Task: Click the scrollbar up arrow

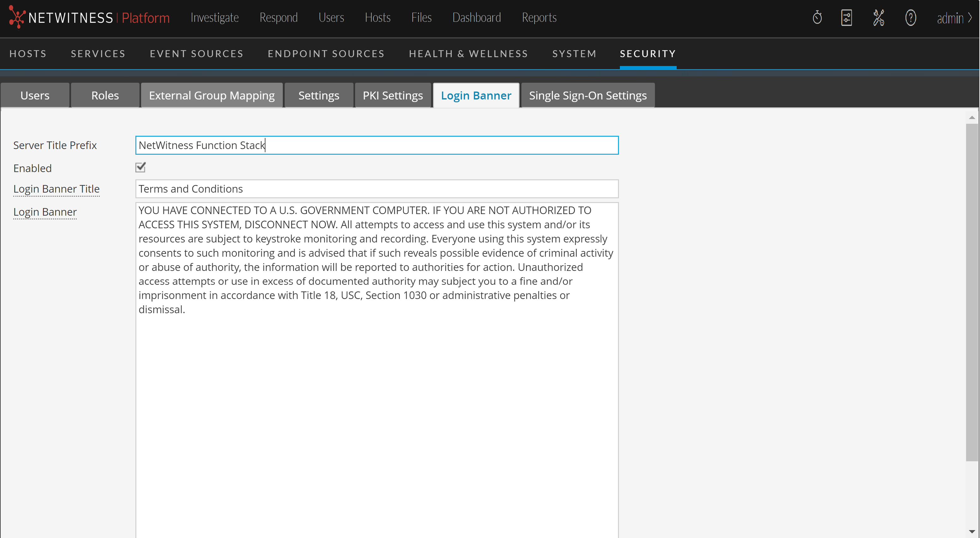Action: [x=971, y=117]
